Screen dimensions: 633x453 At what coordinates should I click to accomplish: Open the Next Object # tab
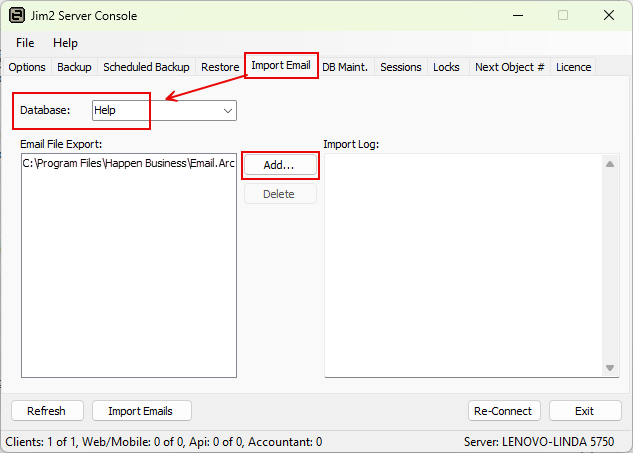pyautogui.click(x=510, y=67)
